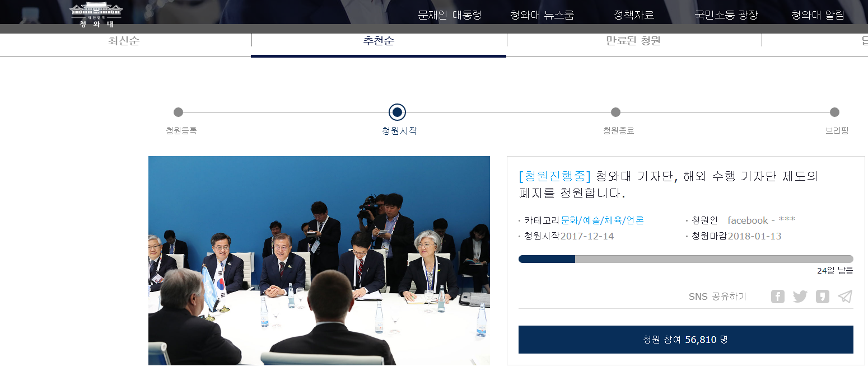This screenshot has width=868, height=367.
Task: Click the SNS 공유하기 label
Action: coord(717,297)
